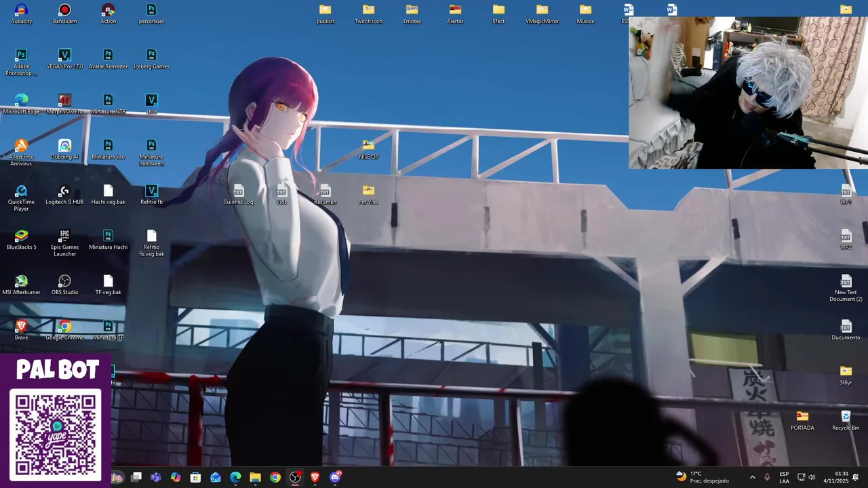868x488 pixels.
Task: Select the Miniatura TF PSD file
Action: [x=108, y=331]
